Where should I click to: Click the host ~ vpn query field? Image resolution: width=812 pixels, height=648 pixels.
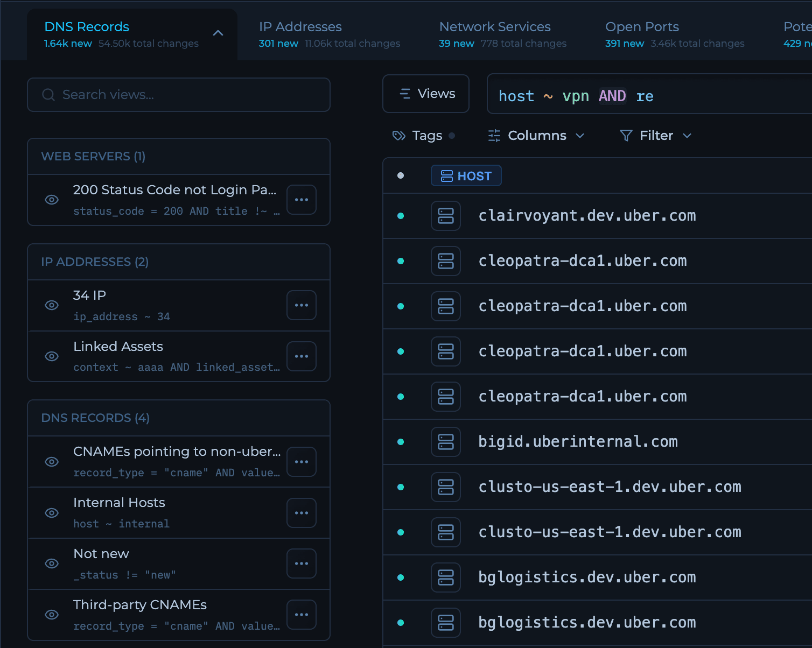coord(649,94)
